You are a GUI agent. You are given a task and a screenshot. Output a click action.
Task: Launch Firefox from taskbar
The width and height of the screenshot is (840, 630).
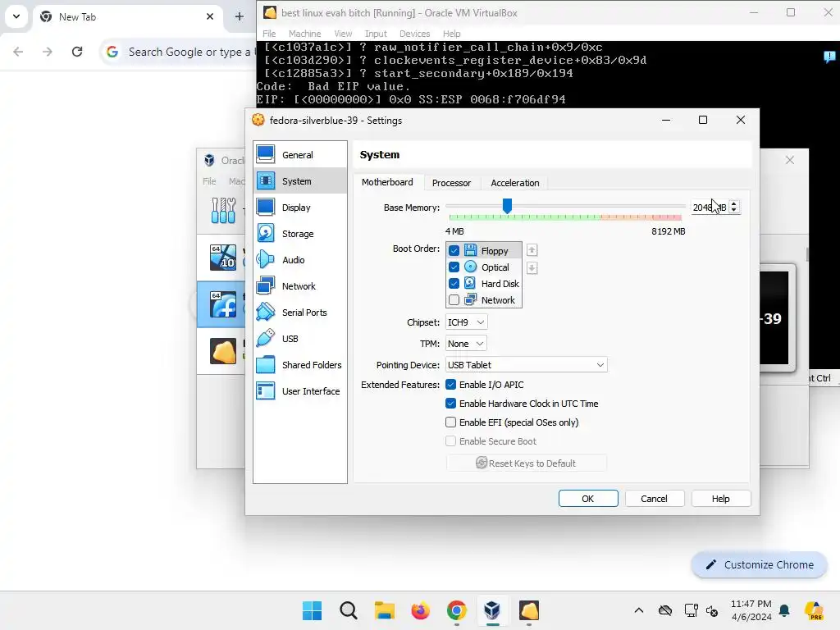[421, 610]
